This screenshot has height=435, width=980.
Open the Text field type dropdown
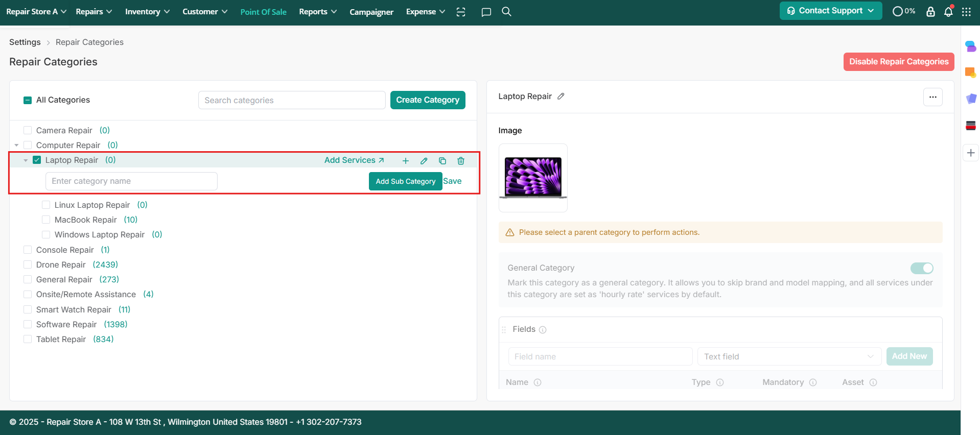coord(789,356)
